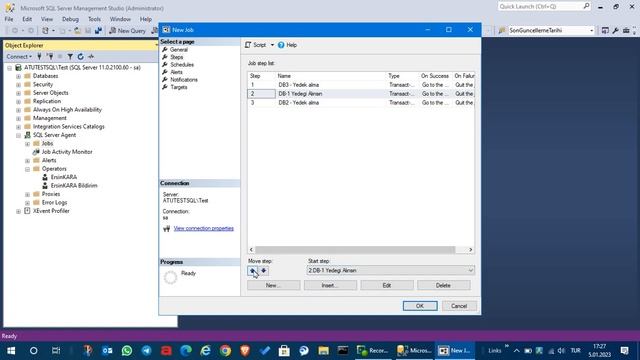Open the File menu
Image resolution: width=640 pixels, height=360 pixels.
pyautogui.click(x=9, y=19)
